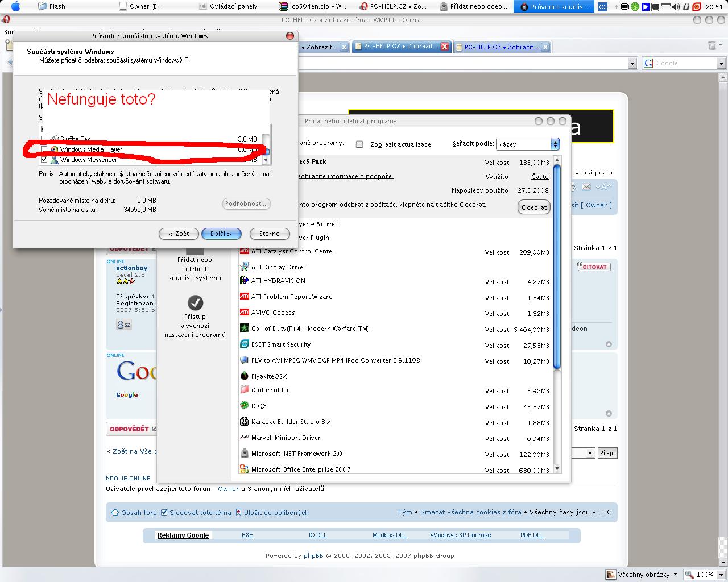
Task: Click the Marvell Miniport Driver icon
Action: (x=244, y=438)
